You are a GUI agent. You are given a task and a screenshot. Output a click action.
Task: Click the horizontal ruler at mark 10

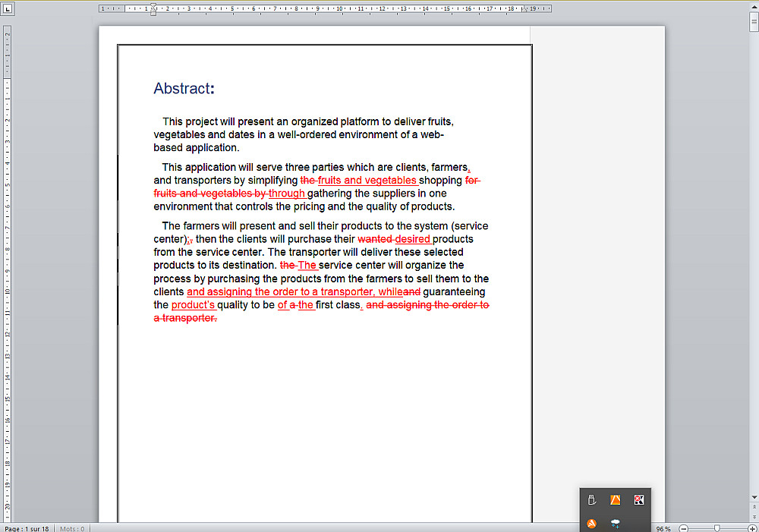(339, 8)
